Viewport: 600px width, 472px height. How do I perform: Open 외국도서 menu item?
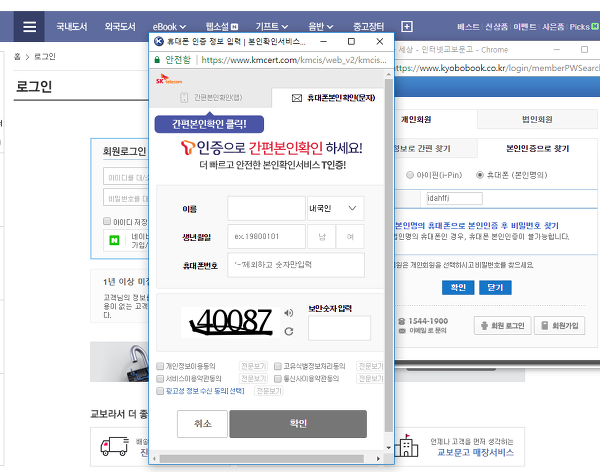pyautogui.click(x=120, y=26)
